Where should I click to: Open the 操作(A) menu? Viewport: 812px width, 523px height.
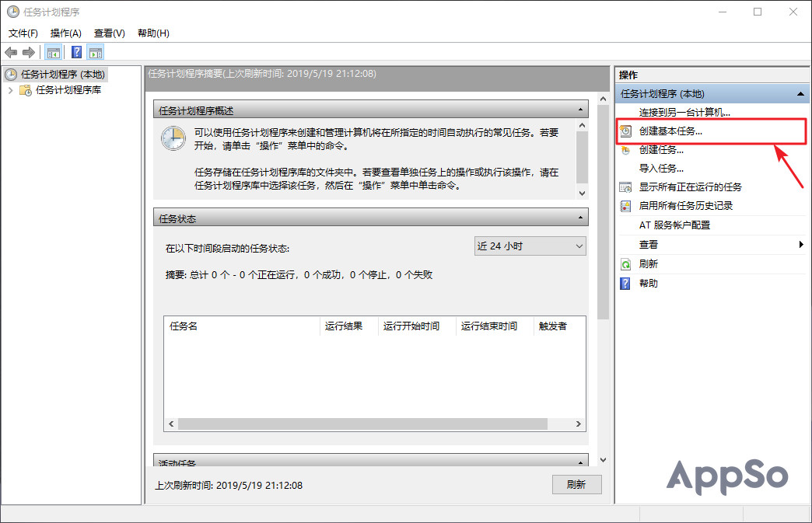[x=66, y=33]
